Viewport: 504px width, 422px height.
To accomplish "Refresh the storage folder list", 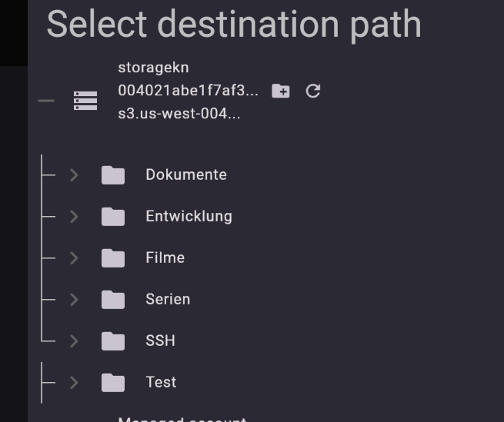I will click(312, 91).
